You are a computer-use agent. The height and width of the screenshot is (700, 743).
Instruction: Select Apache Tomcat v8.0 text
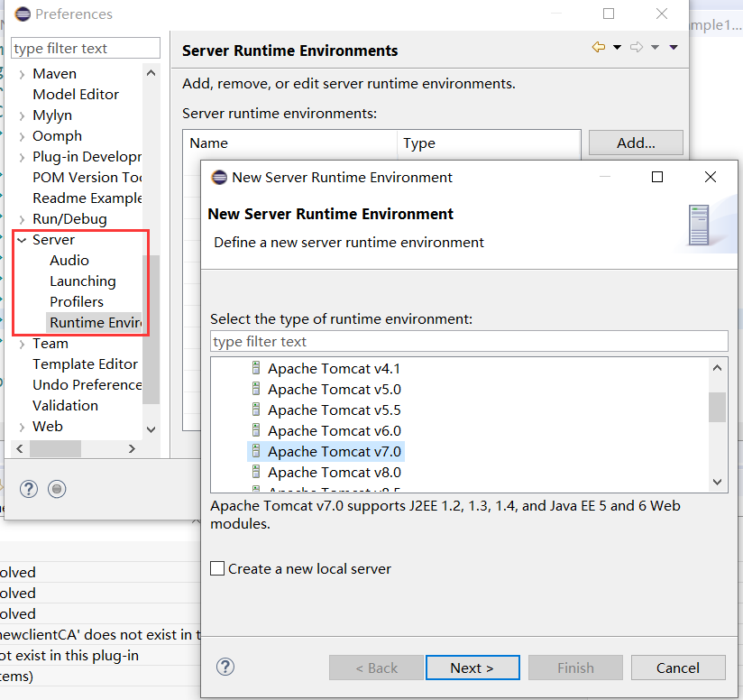pyautogui.click(x=335, y=472)
